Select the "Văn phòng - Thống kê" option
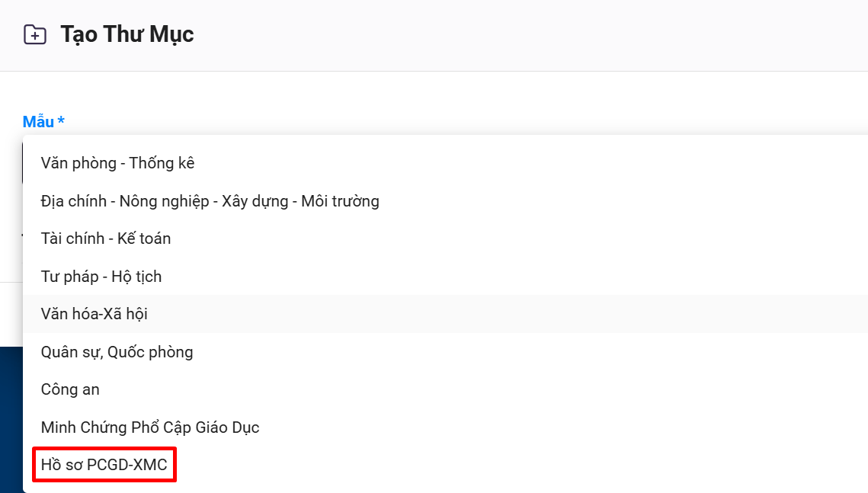 [118, 163]
